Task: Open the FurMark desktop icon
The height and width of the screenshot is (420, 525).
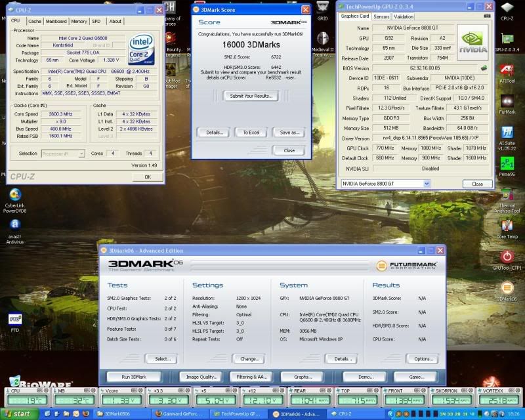Action: coord(507,101)
